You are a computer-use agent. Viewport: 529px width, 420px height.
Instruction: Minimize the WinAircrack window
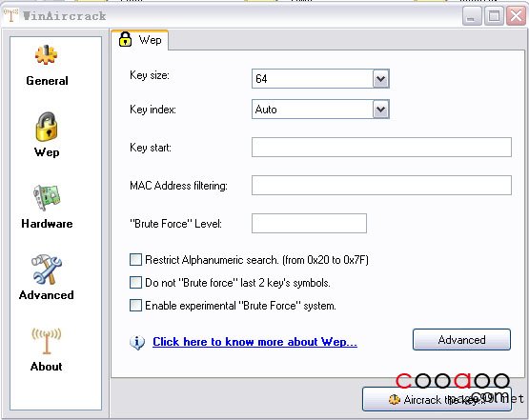point(472,16)
